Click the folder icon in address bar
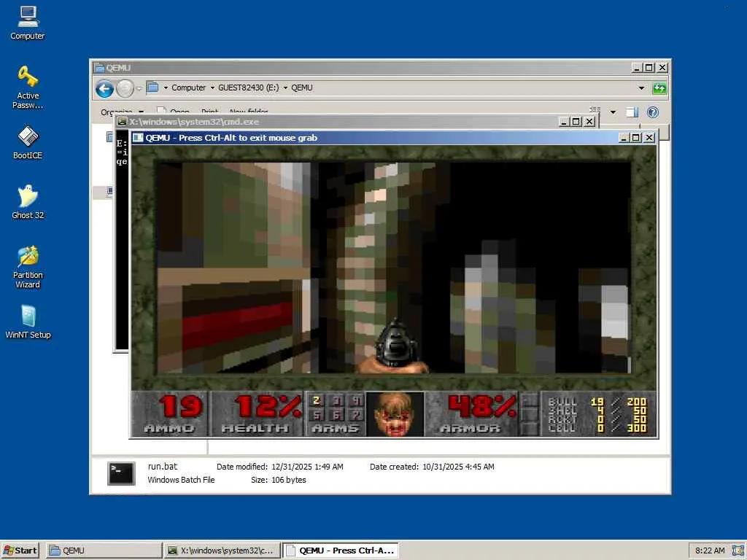 (152, 87)
